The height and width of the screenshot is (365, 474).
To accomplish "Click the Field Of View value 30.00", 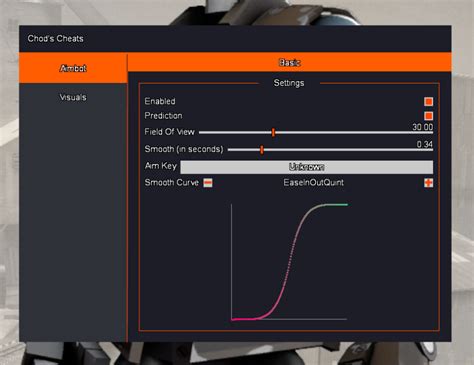I will pyautogui.click(x=423, y=127).
